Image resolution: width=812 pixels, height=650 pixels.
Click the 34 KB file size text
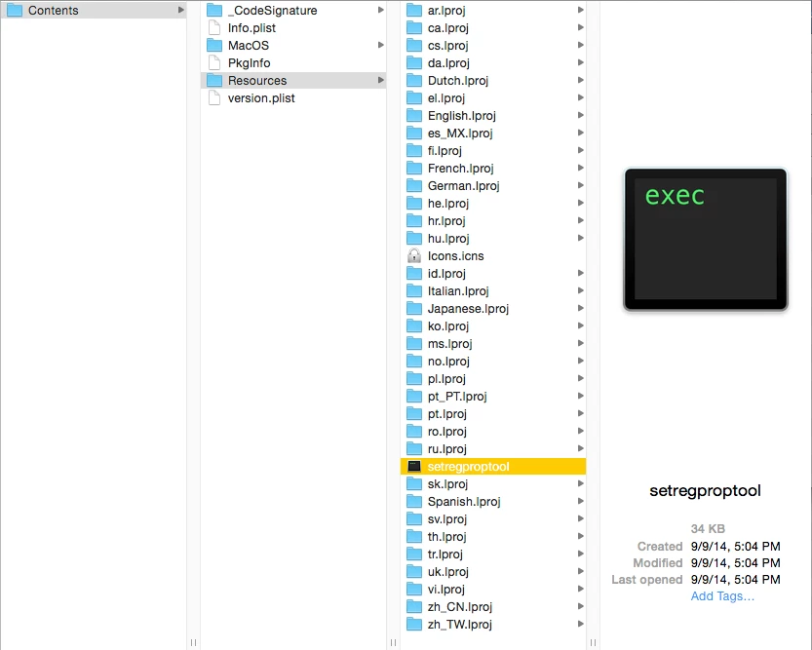click(708, 529)
